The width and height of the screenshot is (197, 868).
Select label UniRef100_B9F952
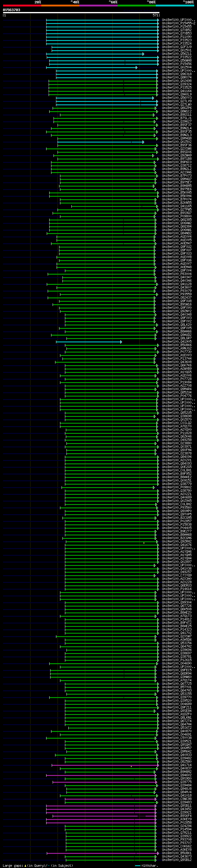coord(177,474)
